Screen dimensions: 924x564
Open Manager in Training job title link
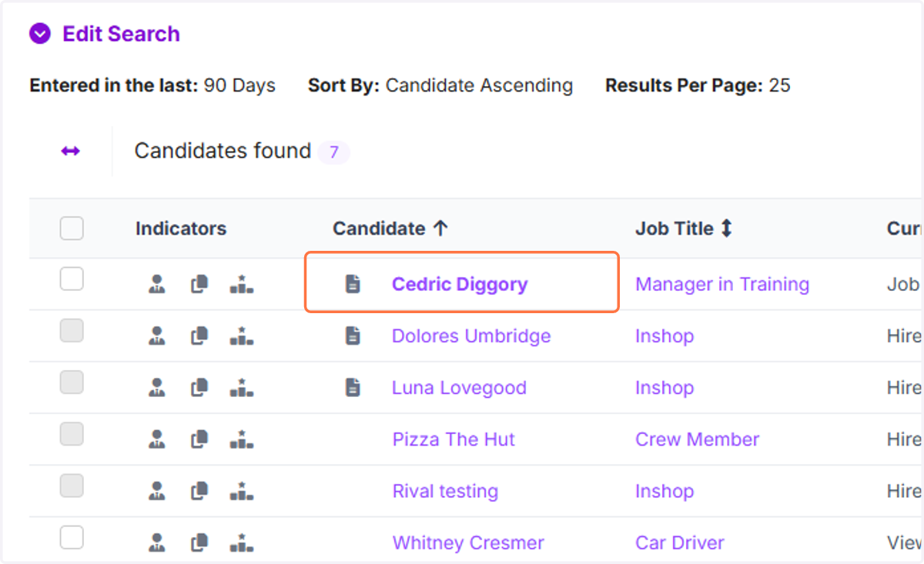point(722,285)
